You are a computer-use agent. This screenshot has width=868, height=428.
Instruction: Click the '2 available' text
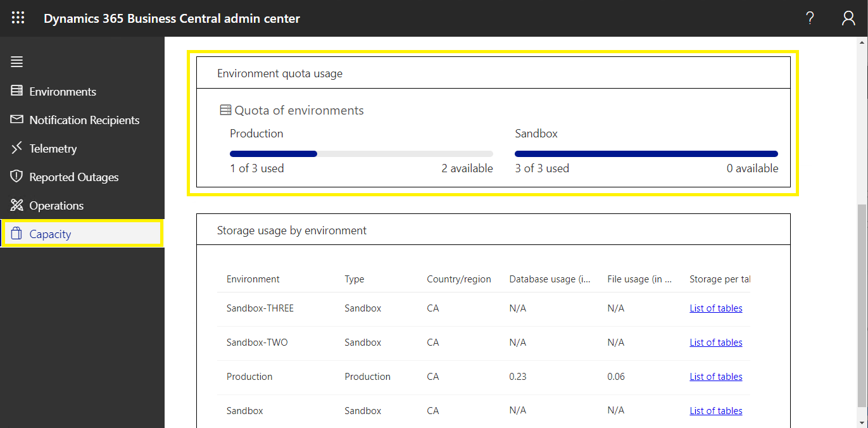[x=467, y=168]
